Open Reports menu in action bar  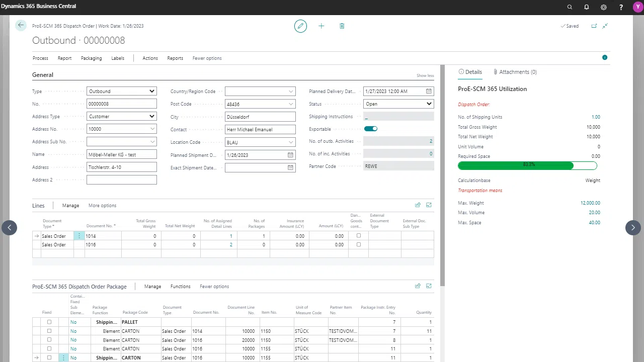pyautogui.click(x=175, y=58)
